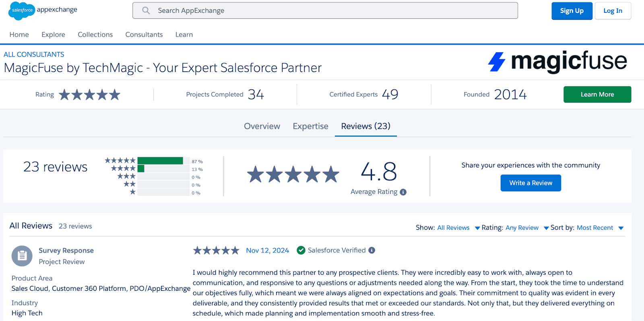Image resolution: width=644 pixels, height=321 pixels.
Task: Focus the Search AppExchange field
Action: click(x=330, y=10)
